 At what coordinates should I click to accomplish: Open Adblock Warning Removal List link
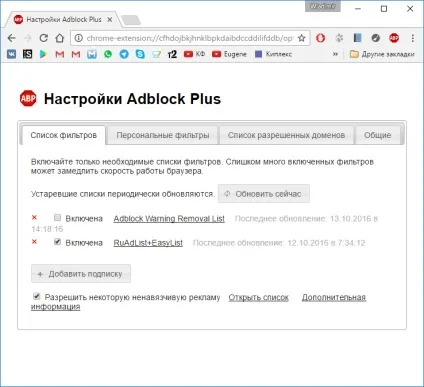[x=169, y=219]
